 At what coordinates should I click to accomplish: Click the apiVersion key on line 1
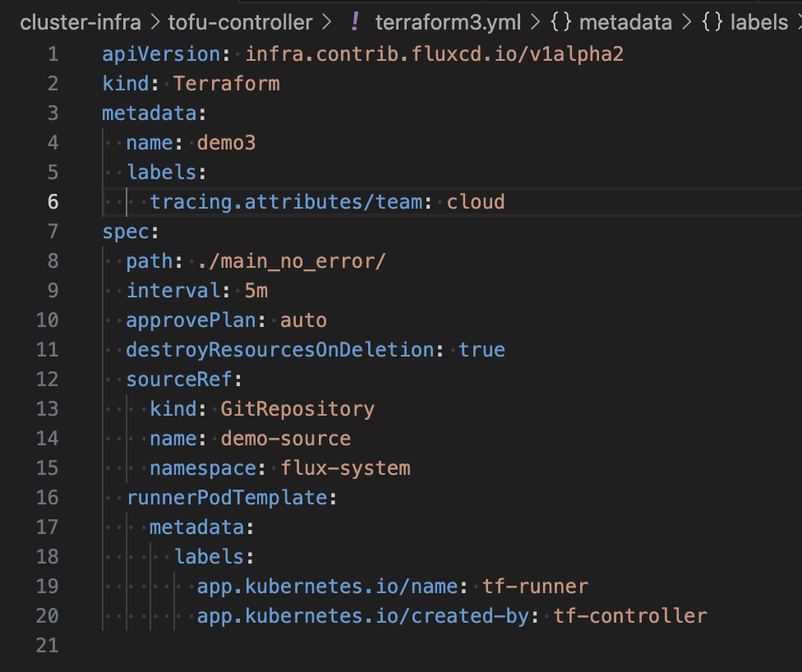[x=161, y=54]
